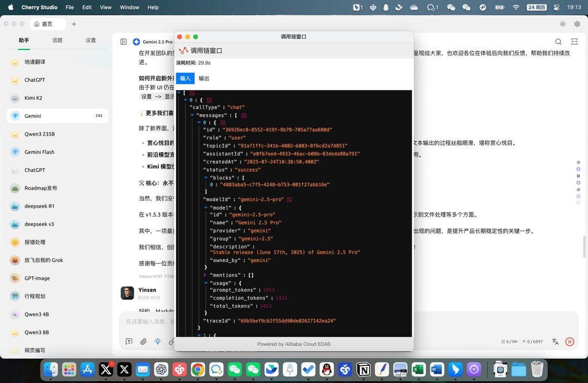This screenshot has width=588, height=383.
Task: Select the Kimi K2 assistant
Action: coord(57,98)
